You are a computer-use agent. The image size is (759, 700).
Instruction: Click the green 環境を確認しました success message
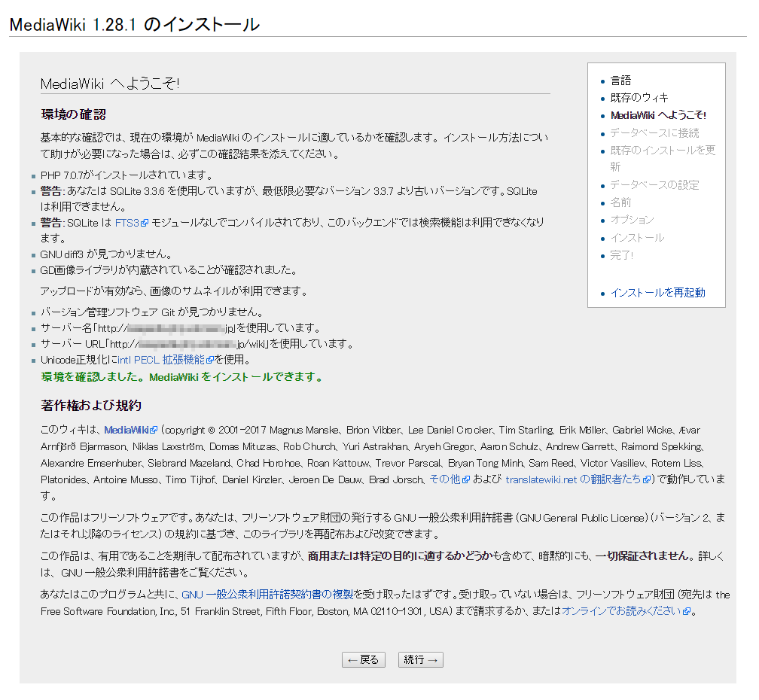(x=182, y=377)
